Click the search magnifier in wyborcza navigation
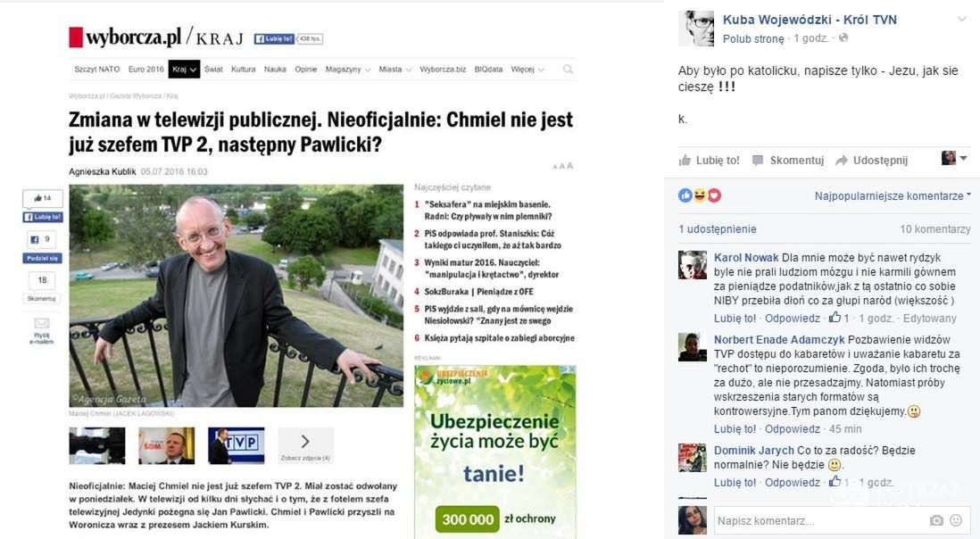Image resolution: width=980 pixels, height=539 pixels. click(568, 70)
